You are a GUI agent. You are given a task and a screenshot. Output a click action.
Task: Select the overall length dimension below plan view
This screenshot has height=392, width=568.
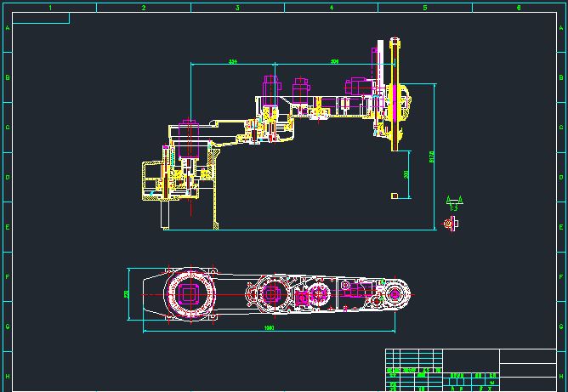tap(270, 327)
